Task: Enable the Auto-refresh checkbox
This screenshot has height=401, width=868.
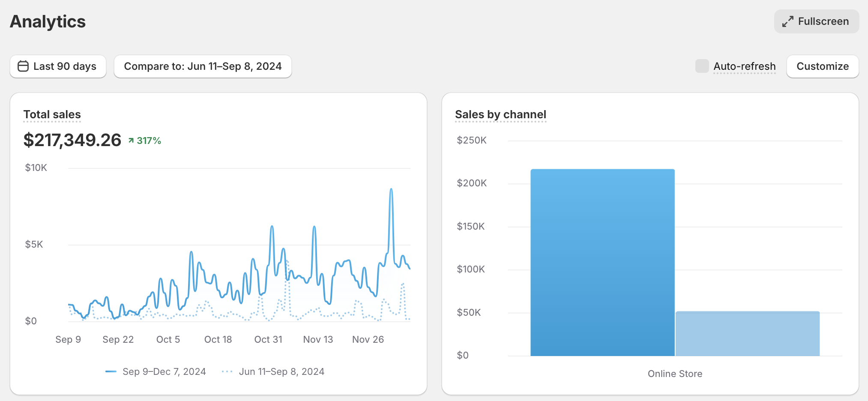Action: (x=702, y=66)
